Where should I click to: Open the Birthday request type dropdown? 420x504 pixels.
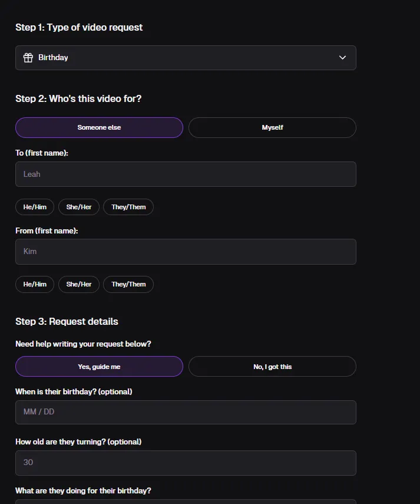[x=186, y=58]
